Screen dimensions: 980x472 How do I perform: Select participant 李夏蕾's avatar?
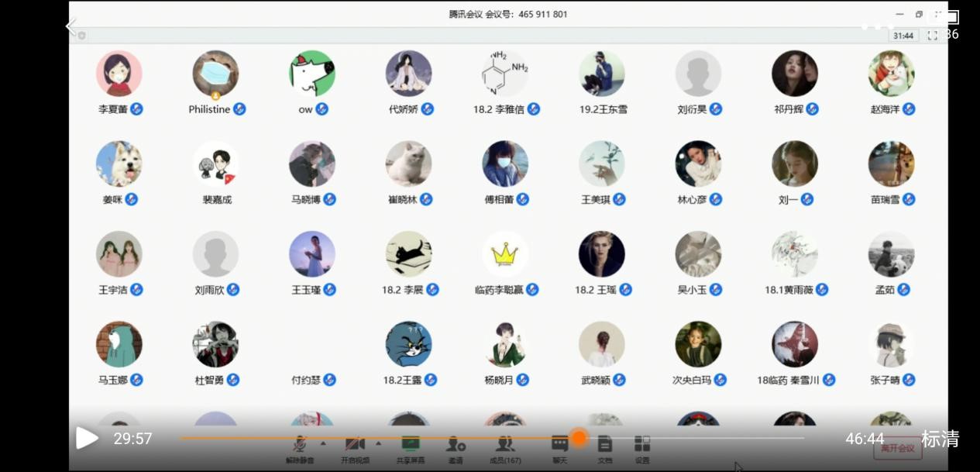click(119, 74)
